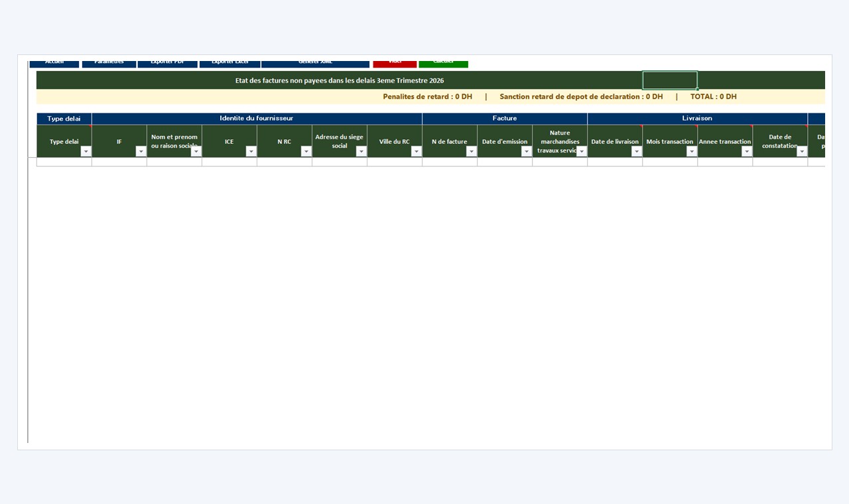The height and width of the screenshot is (504, 849).
Task: Open filter dropdown for IF column
Action: (141, 151)
